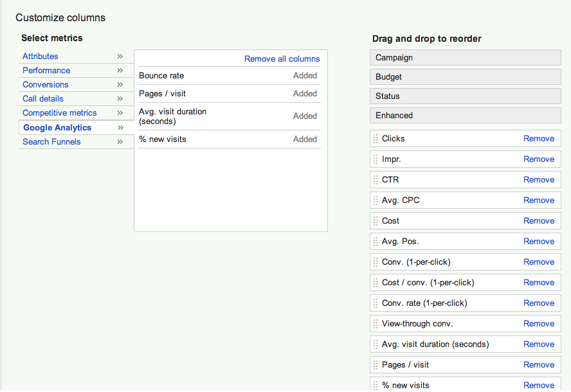This screenshot has width=571, height=392.
Task: Click drag handle beside View-through conv.
Action: (x=376, y=324)
